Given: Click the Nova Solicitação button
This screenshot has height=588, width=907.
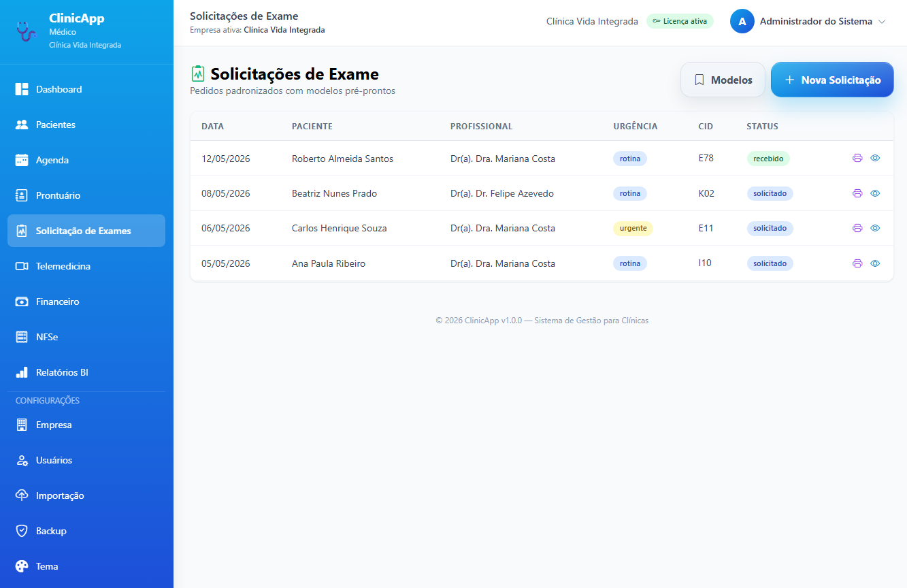Looking at the screenshot, I should click(832, 80).
